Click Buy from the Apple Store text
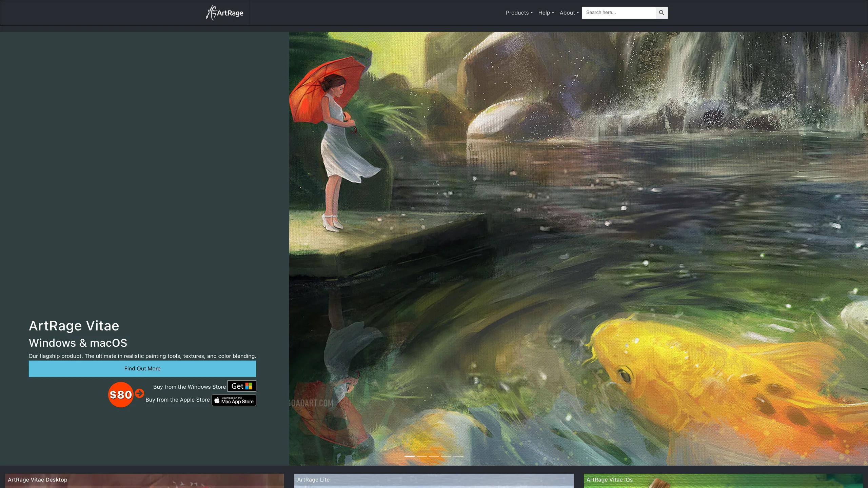The height and width of the screenshot is (488, 868). (x=178, y=400)
